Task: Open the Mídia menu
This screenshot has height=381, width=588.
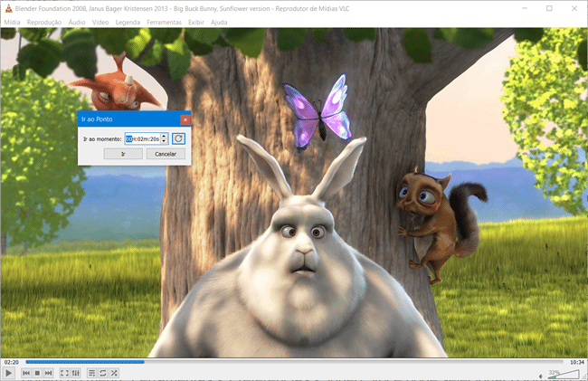Action: coord(13,20)
